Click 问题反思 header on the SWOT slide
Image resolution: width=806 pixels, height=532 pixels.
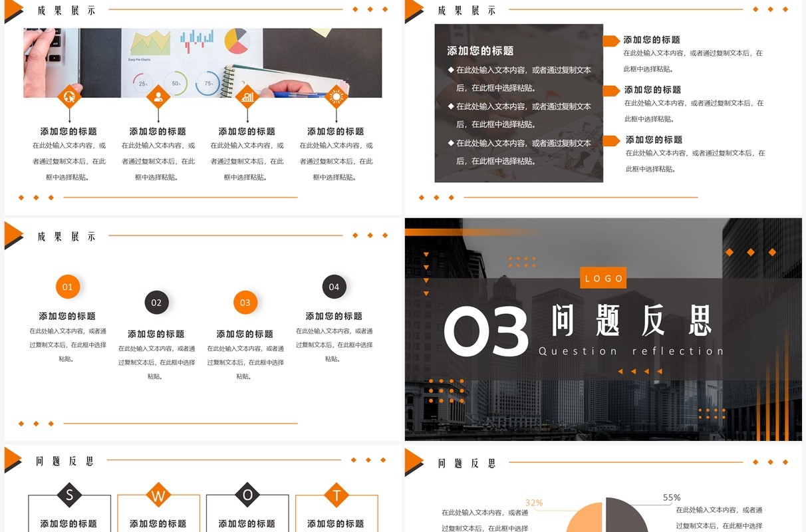[x=65, y=461]
